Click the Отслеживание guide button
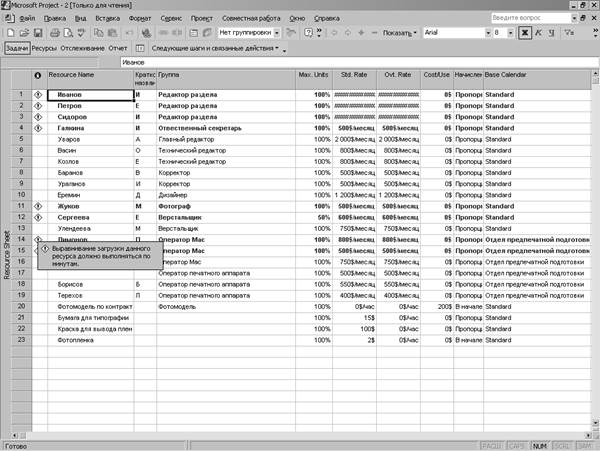Viewport: 600px width, 451px height. point(82,48)
